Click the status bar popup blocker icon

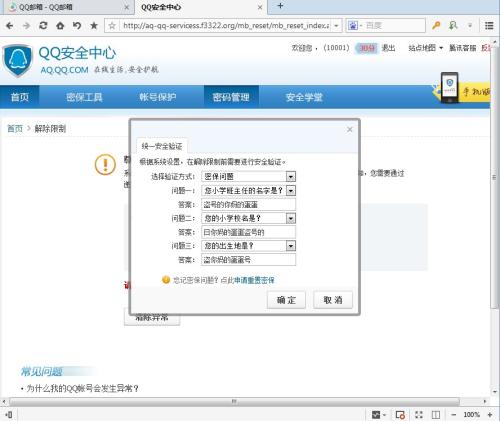[x=400, y=415]
